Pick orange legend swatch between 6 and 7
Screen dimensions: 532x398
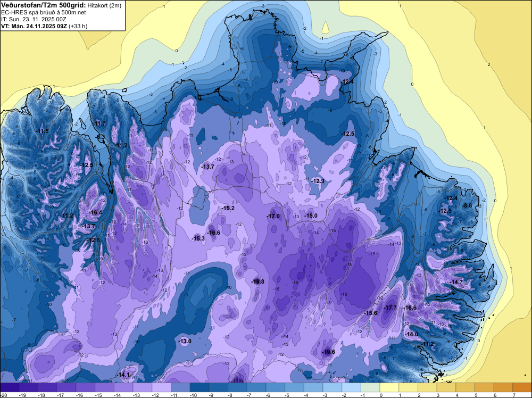pyautogui.click(x=503, y=387)
